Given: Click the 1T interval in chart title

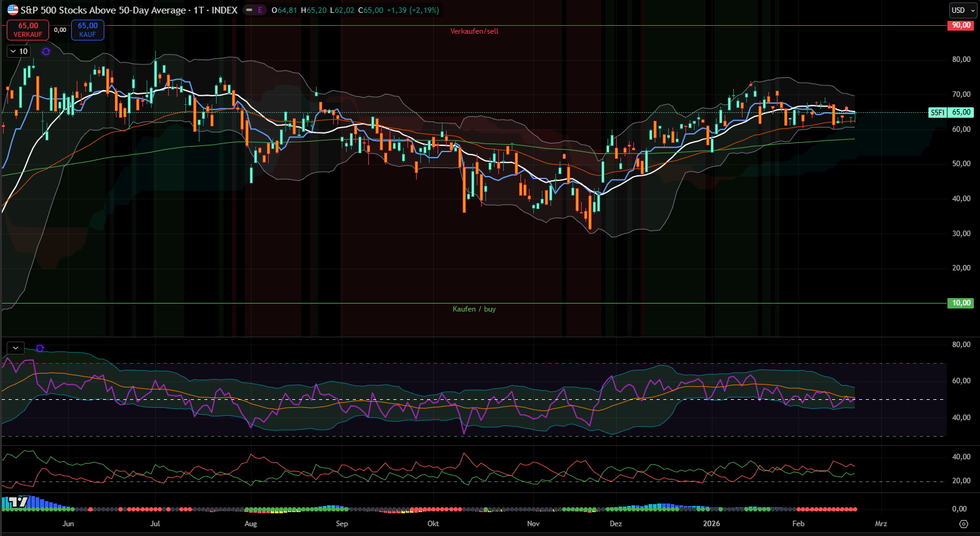Looking at the screenshot, I should click(x=198, y=10).
